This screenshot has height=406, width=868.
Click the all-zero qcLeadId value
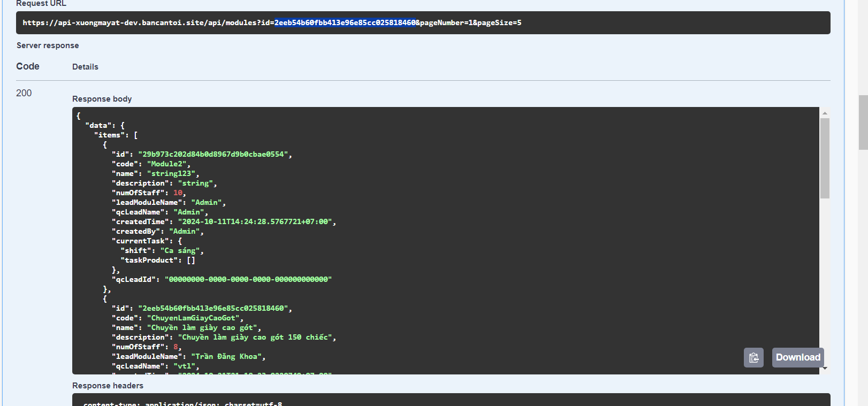click(248, 280)
